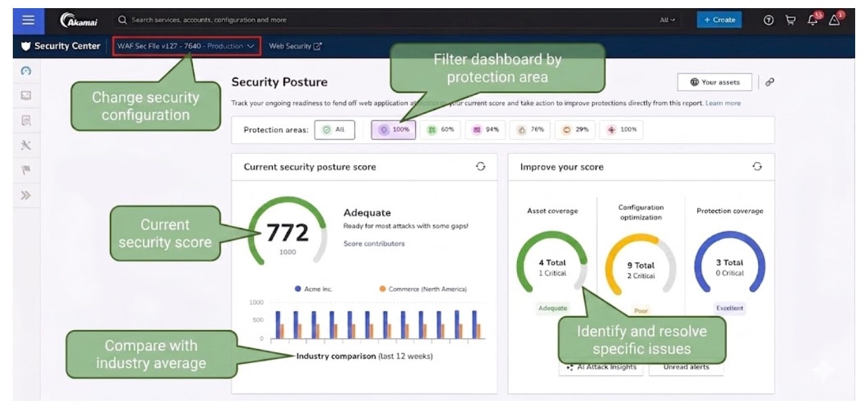Select the pink 100% protection area filter
This screenshot has width=868, height=409.
tap(622, 130)
